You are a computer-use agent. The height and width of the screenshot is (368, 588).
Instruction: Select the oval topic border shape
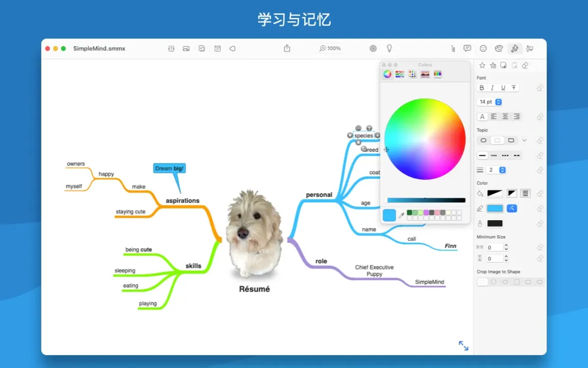[x=483, y=141]
